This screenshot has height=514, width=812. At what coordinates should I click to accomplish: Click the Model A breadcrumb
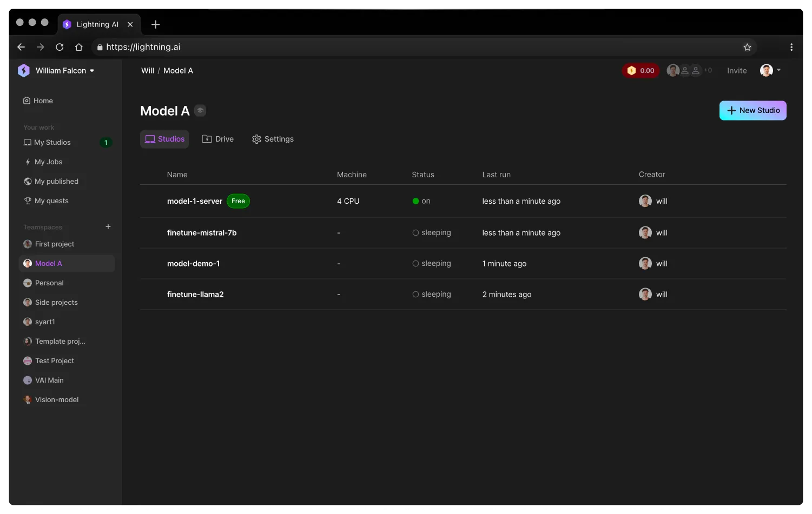[178, 71]
